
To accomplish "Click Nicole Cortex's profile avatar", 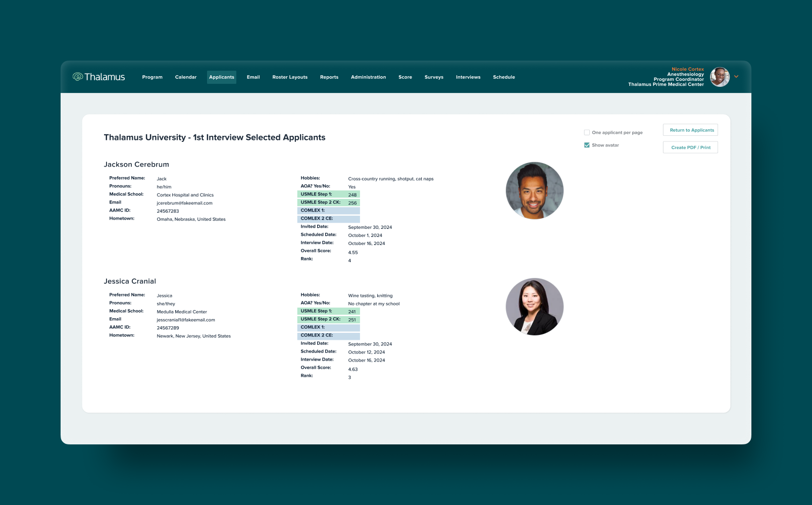I will pyautogui.click(x=720, y=77).
